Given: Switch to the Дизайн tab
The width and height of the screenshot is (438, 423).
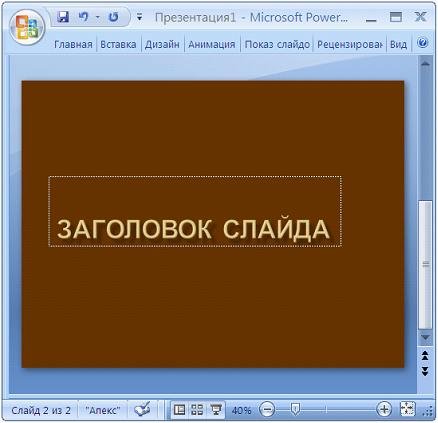Looking at the screenshot, I should tap(162, 44).
